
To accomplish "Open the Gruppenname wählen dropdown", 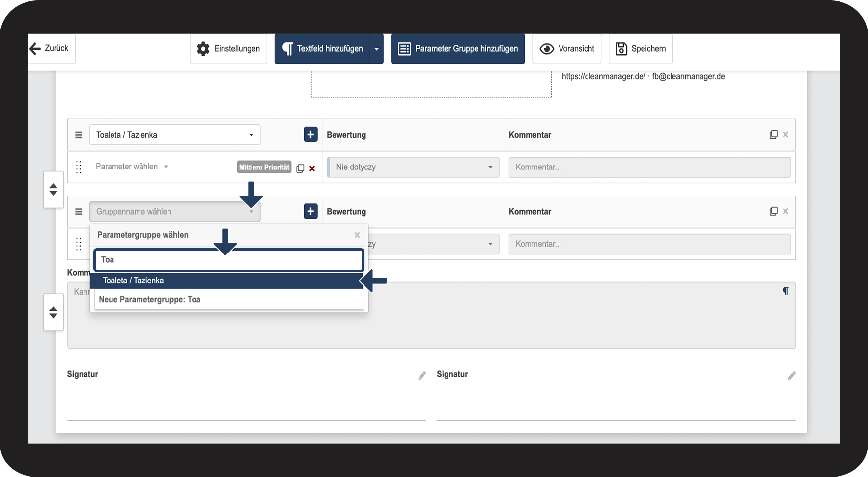I will (x=175, y=212).
